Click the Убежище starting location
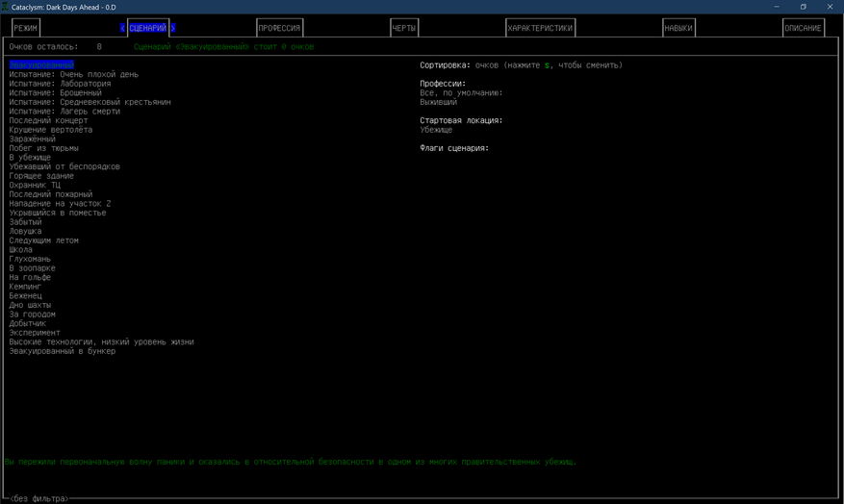The width and height of the screenshot is (844, 504). pyautogui.click(x=437, y=130)
